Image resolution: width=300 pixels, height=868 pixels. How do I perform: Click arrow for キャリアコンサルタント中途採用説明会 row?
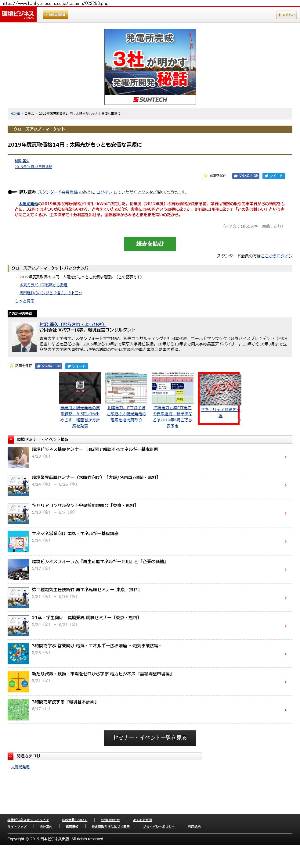[x=285, y=513]
